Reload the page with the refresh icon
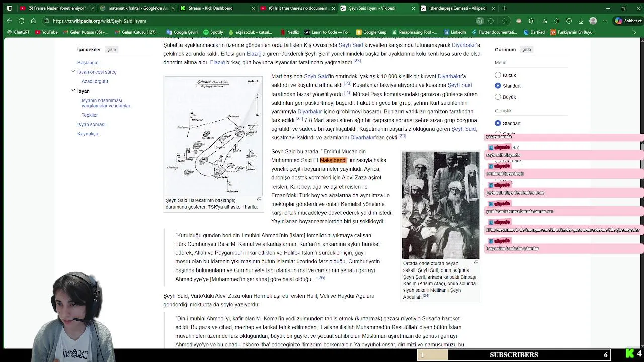 click(x=21, y=21)
